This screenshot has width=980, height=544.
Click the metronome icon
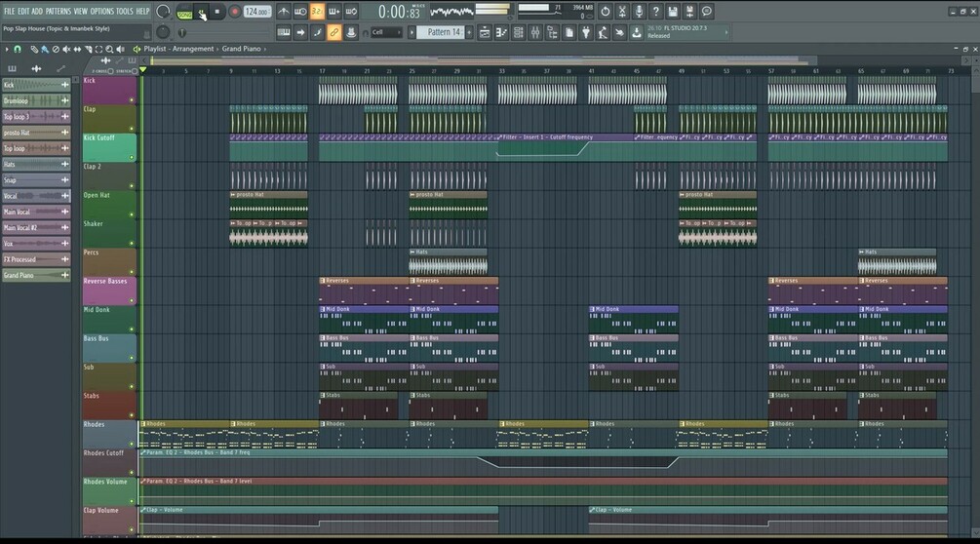point(283,12)
